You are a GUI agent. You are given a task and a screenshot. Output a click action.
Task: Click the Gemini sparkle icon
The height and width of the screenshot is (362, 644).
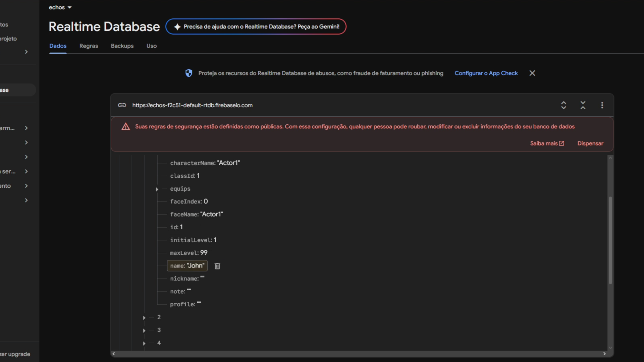[177, 26]
